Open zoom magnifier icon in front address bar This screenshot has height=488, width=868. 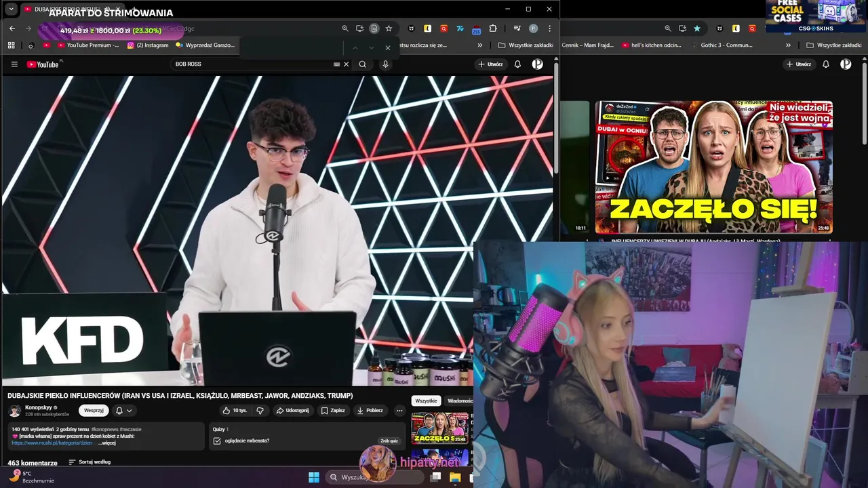[x=345, y=28]
